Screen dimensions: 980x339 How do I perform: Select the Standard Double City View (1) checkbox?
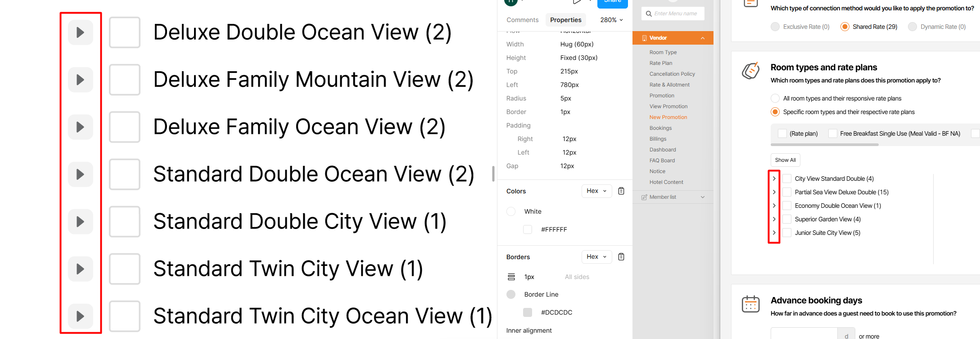pos(125,222)
